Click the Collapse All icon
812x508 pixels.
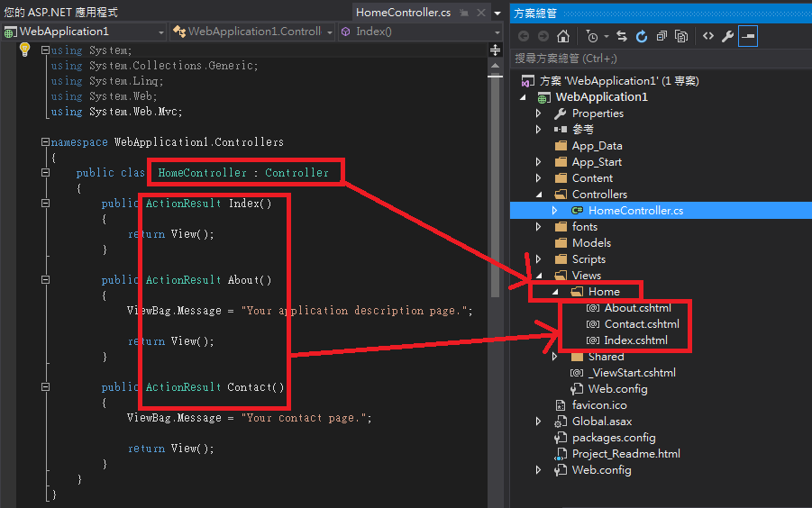(x=661, y=36)
